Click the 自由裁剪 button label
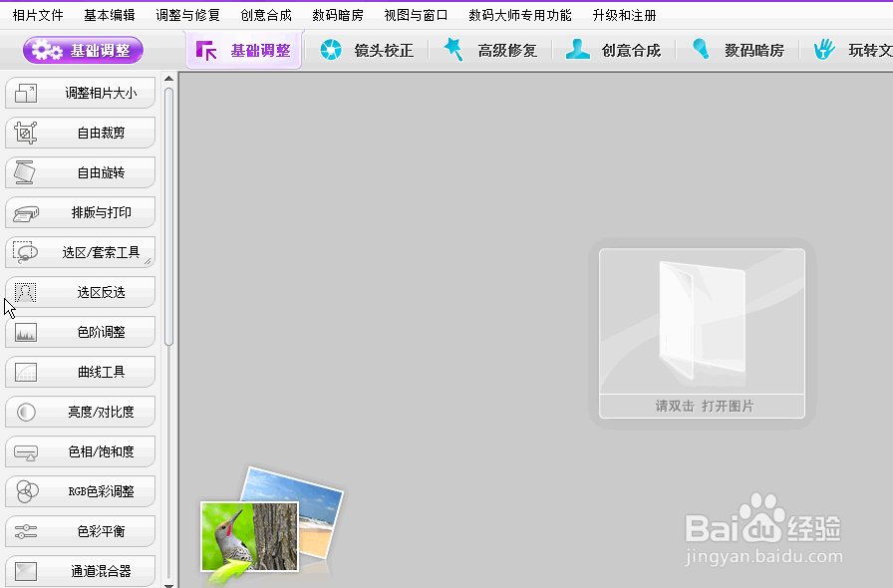The image size is (893, 588). pos(101,133)
